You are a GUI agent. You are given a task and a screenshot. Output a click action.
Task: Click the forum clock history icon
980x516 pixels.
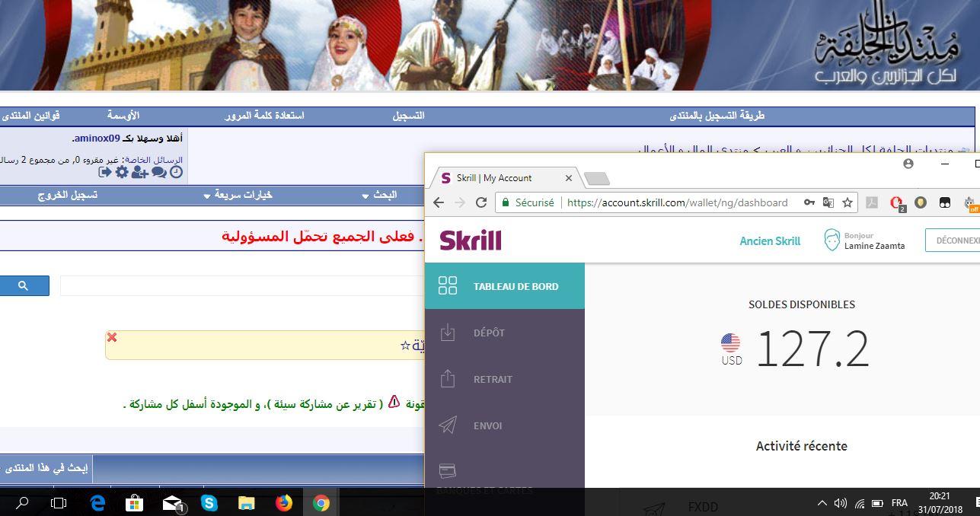[176, 173]
